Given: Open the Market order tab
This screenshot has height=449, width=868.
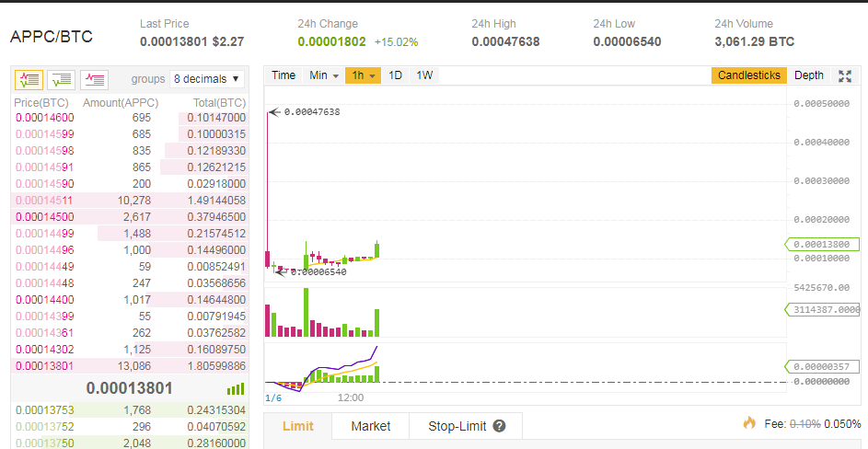Looking at the screenshot, I should (x=370, y=426).
